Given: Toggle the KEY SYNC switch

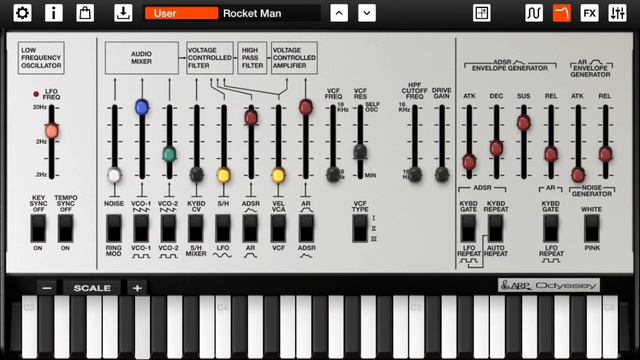Looking at the screenshot, I should click(x=38, y=228).
